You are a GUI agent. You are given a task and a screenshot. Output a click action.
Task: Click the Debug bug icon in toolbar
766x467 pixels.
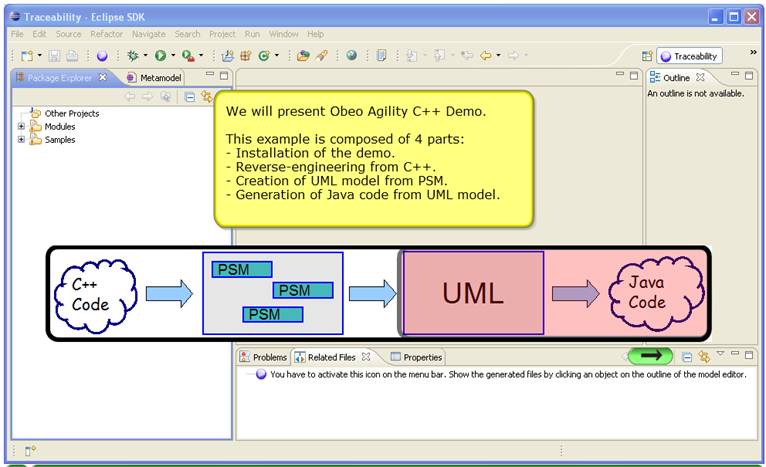(133, 56)
